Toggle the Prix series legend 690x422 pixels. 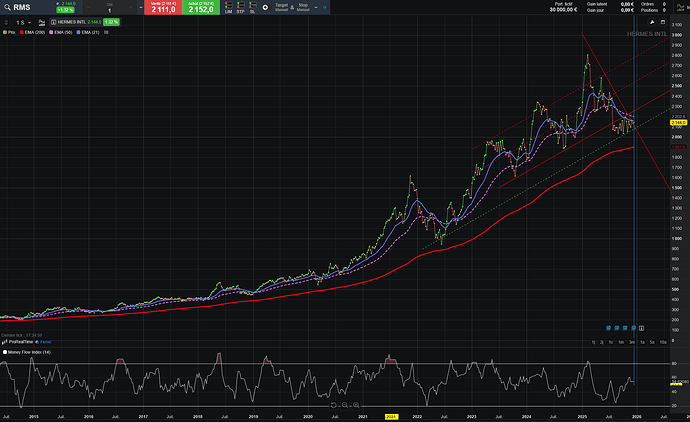10,32
